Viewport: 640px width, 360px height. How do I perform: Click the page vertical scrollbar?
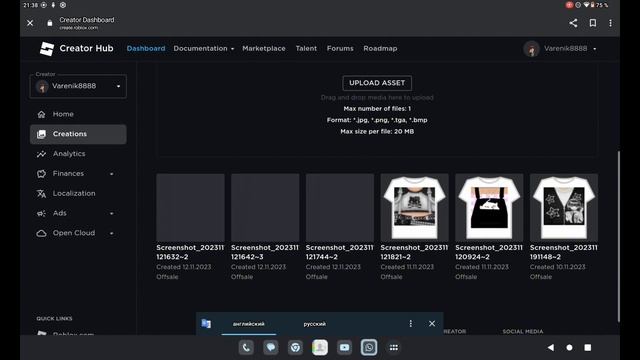click(x=619, y=237)
